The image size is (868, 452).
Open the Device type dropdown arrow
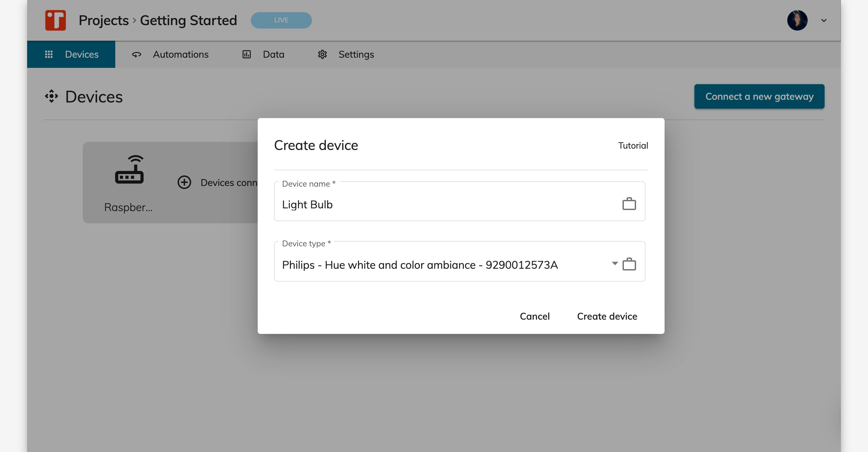pyautogui.click(x=615, y=263)
